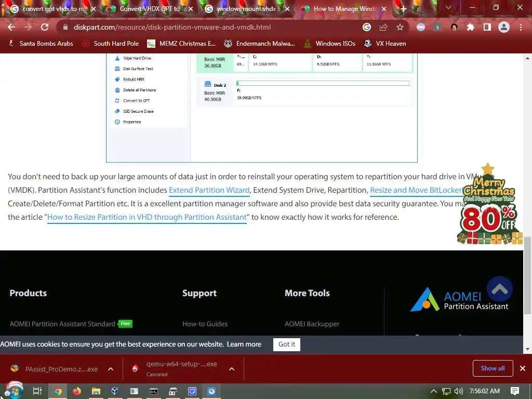The image size is (532, 399).
Task: Open the South Hard Pole bookmark
Action: [111, 44]
